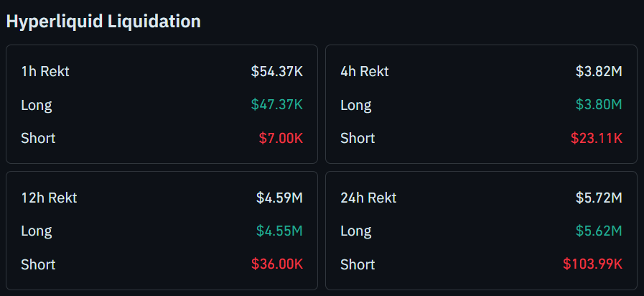Click the Long label in 12h card
644x296 pixels.
[37, 231]
